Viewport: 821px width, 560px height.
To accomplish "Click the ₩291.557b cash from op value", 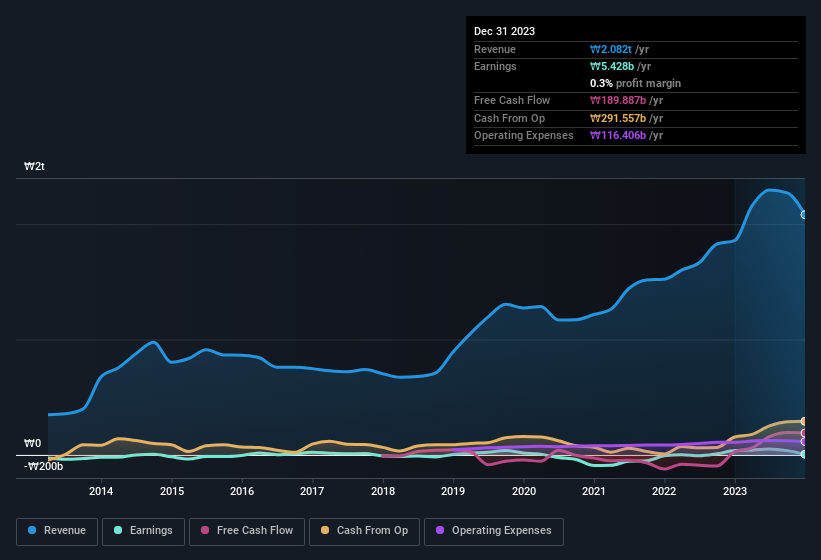I will [618, 118].
